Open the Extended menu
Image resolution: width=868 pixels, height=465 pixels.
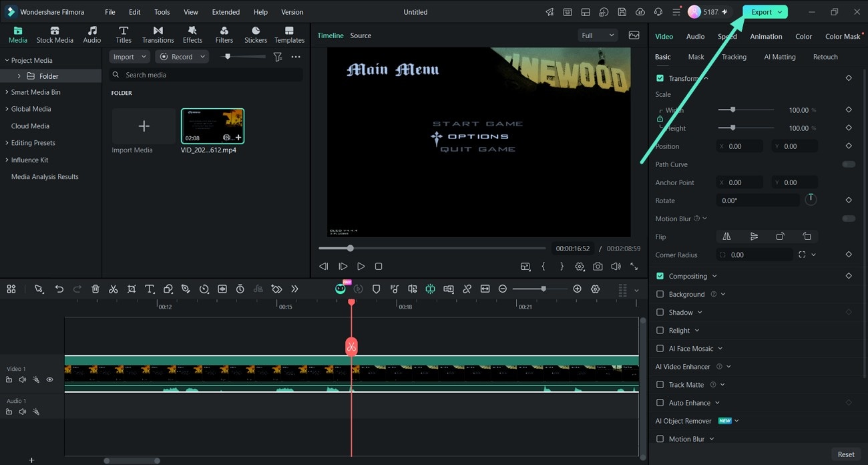(226, 12)
